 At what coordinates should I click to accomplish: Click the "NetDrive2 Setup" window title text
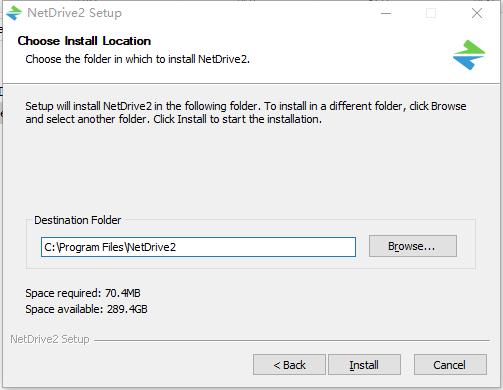tap(74, 13)
